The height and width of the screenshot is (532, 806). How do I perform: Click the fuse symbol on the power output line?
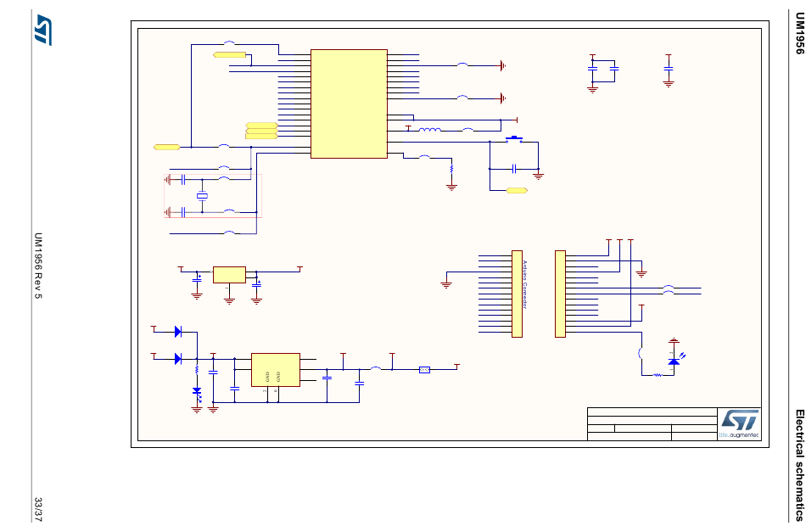point(424,370)
